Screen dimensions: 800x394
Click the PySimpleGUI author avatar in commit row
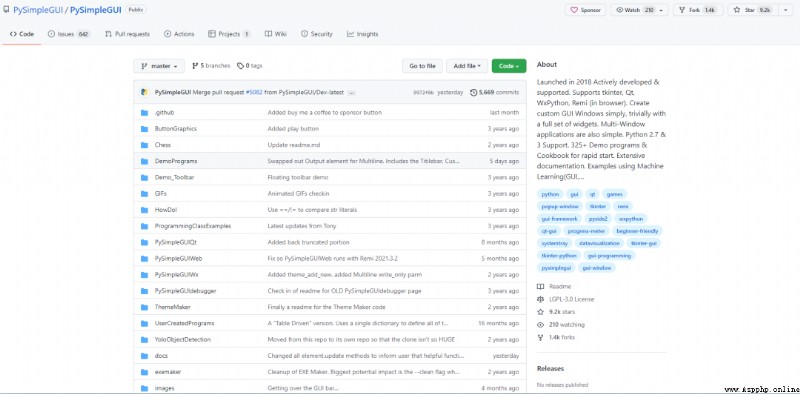[144, 92]
